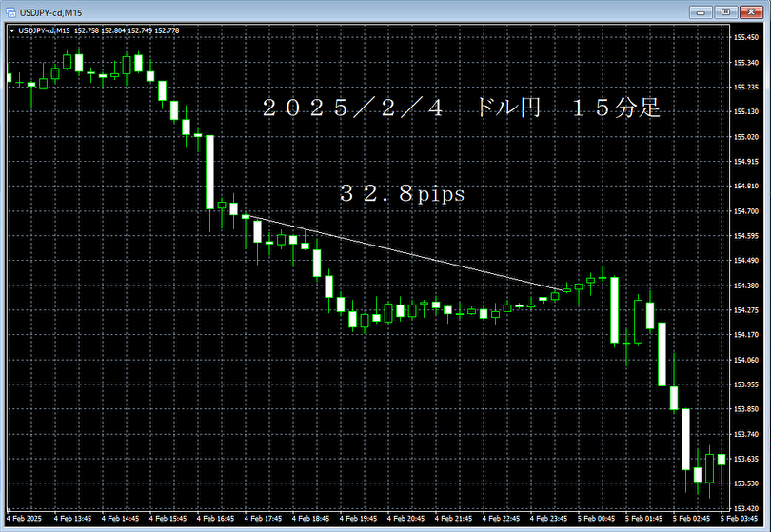
Task: Click price scale value 153.850
Action: pos(746,409)
